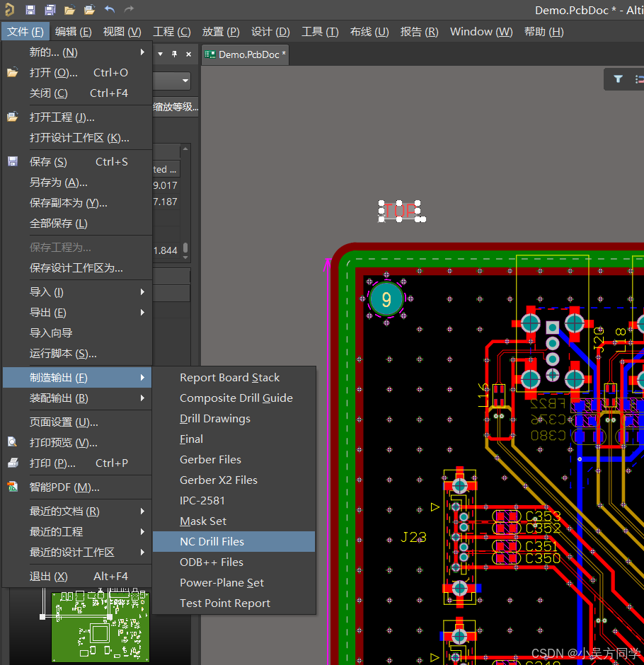The image size is (644, 665).
Task: Open panel options dropdown arrow
Action: (x=161, y=54)
